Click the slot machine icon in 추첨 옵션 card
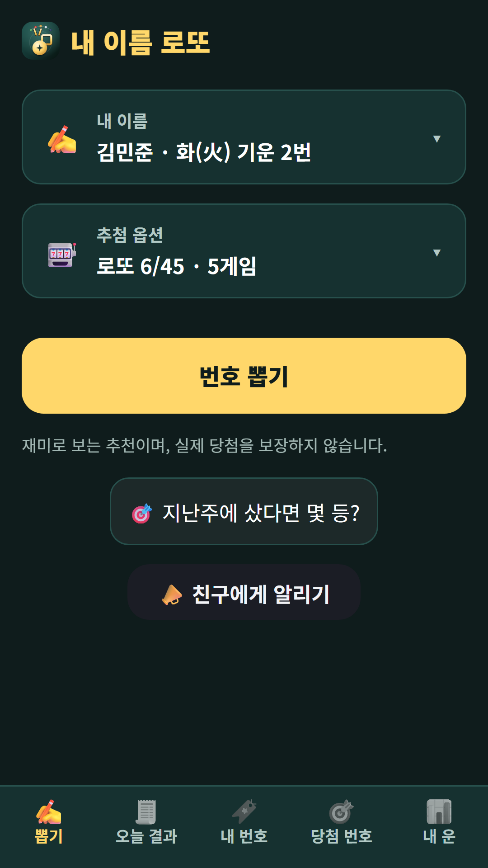Viewport: 488px width, 868px height. [x=62, y=255]
